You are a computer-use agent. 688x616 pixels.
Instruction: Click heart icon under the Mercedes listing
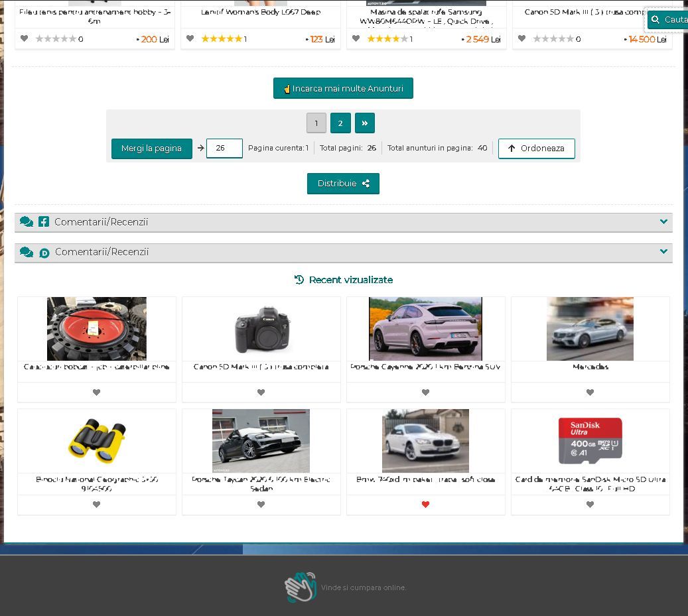point(590,393)
